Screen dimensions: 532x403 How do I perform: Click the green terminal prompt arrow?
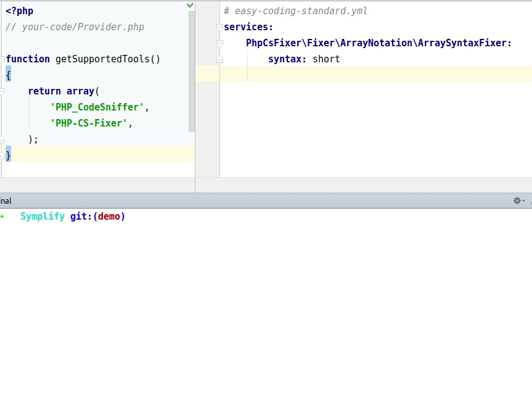pos(2,217)
